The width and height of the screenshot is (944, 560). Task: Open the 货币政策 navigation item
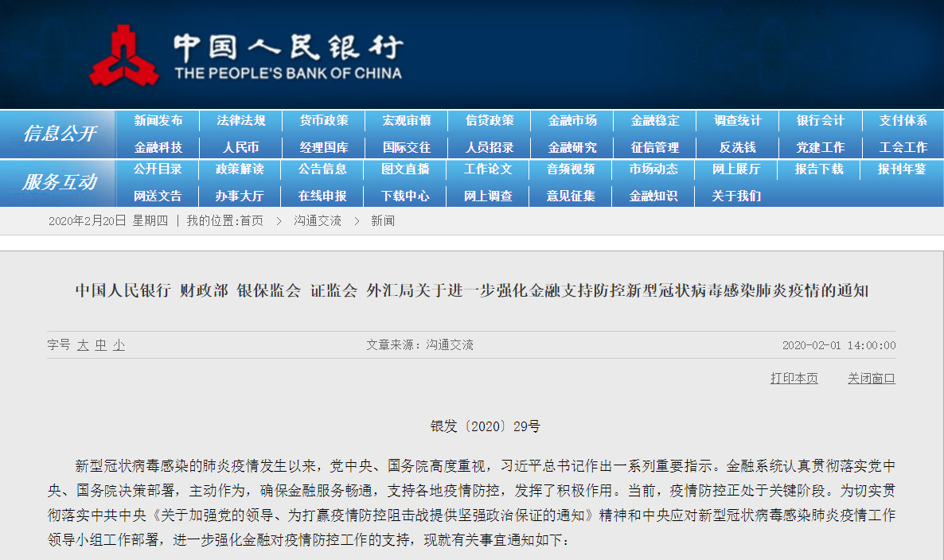point(324,121)
